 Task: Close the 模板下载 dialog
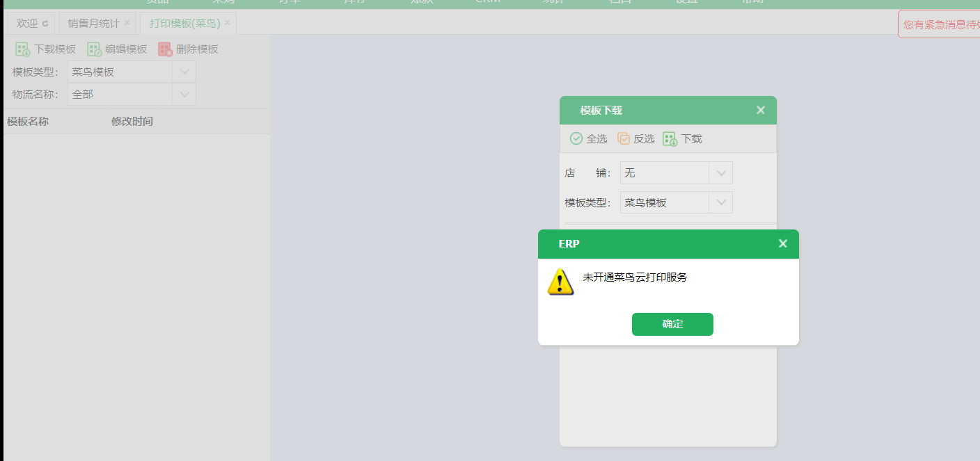coord(761,110)
